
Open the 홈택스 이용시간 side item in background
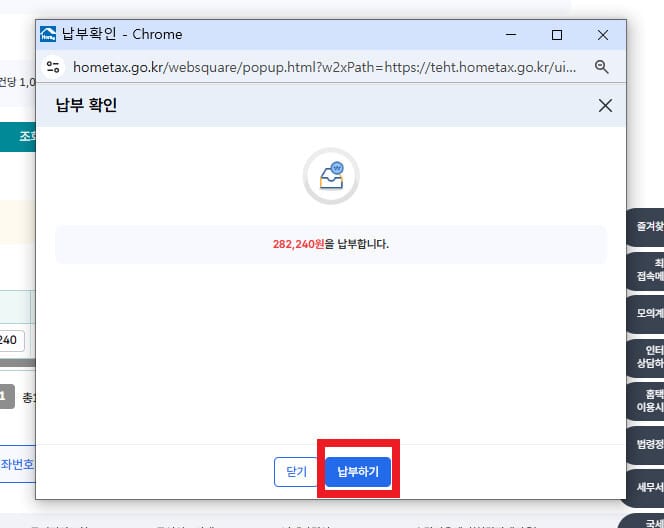(x=646, y=401)
